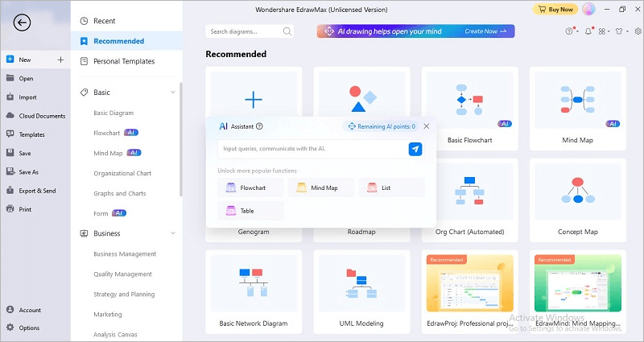The image size is (644, 342).
Task: Click the Roadmap template label
Action: 361,232
